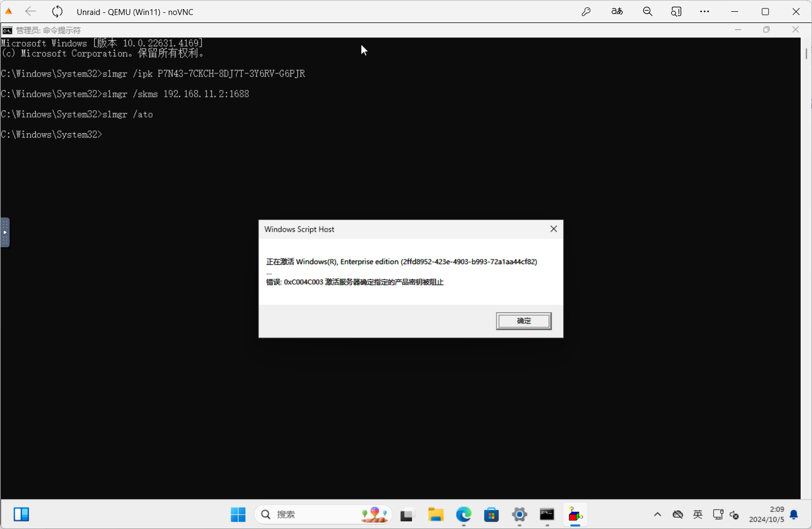Open Task View on the taskbar
Image resolution: width=812 pixels, height=529 pixels.
point(408,515)
